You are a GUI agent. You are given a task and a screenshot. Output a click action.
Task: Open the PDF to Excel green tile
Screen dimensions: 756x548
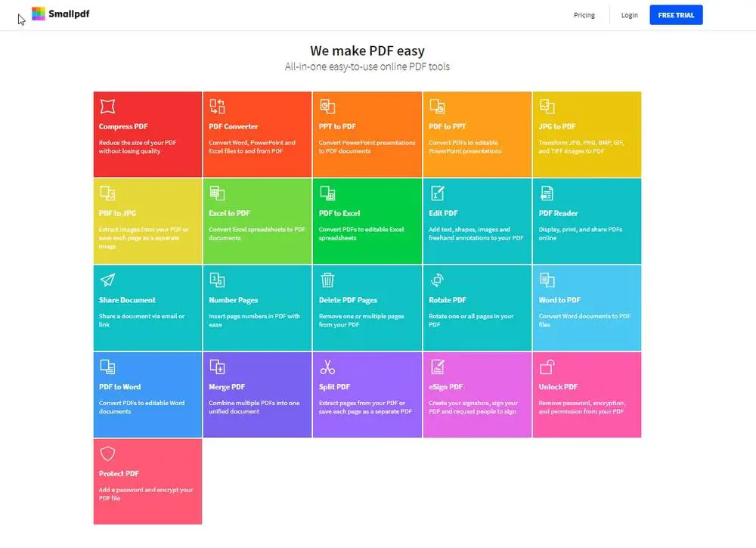click(367, 221)
